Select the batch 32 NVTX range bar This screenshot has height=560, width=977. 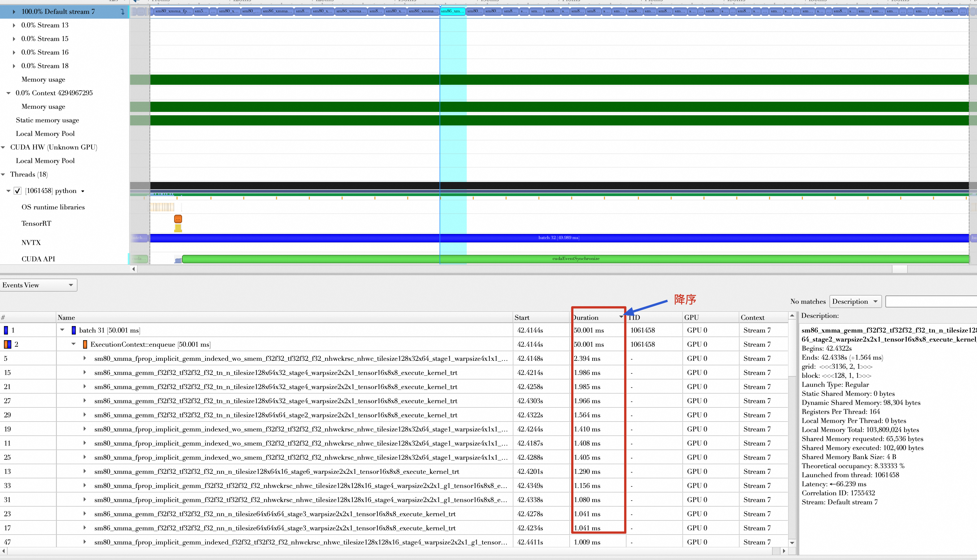point(558,238)
